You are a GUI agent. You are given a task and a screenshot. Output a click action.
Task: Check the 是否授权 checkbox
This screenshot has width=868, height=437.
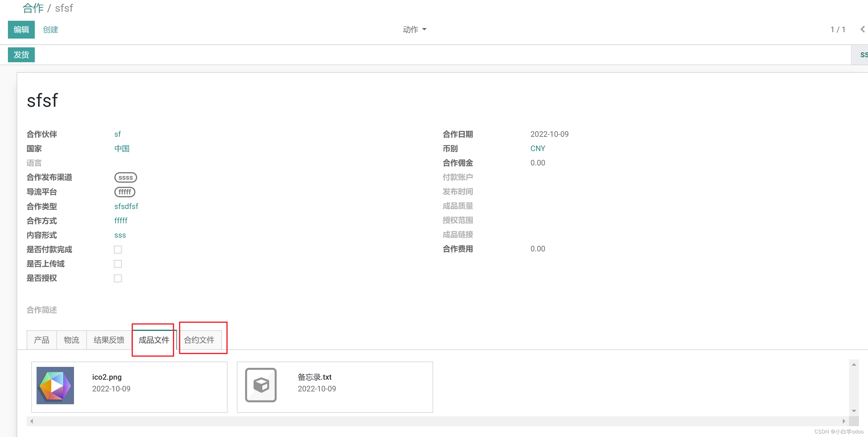pos(118,278)
